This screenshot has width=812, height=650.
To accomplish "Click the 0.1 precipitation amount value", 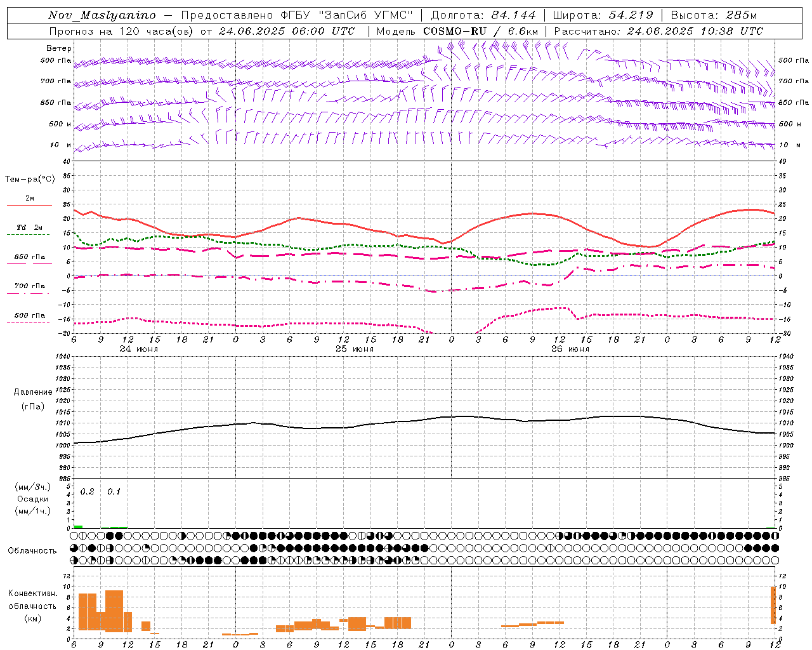I will pos(114,492).
